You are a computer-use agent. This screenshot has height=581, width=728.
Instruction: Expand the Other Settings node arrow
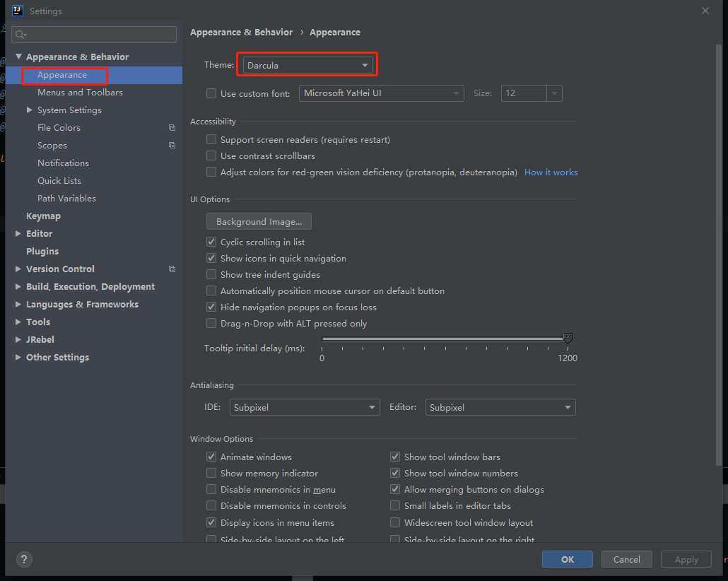click(18, 357)
